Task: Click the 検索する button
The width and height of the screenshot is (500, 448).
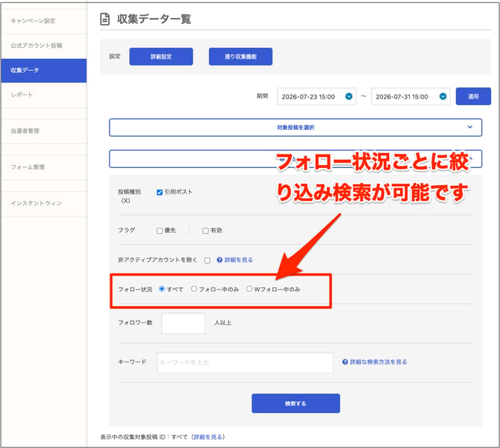Action: tap(296, 403)
